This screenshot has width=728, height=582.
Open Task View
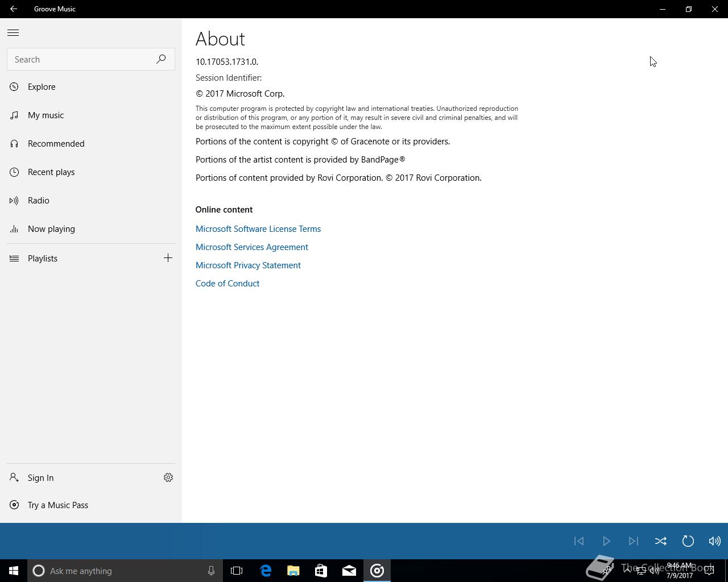click(237, 571)
